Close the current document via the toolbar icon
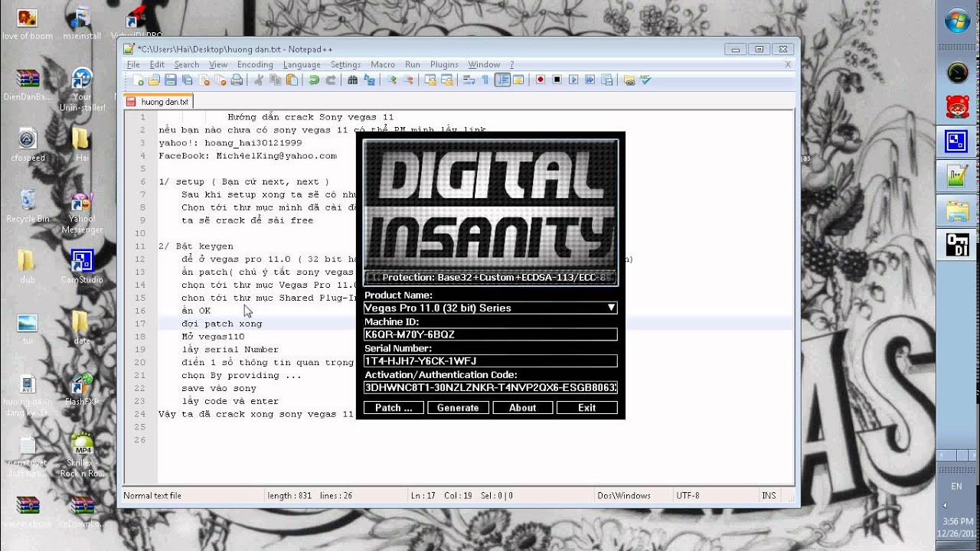The image size is (980, 551). click(x=204, y=80)
